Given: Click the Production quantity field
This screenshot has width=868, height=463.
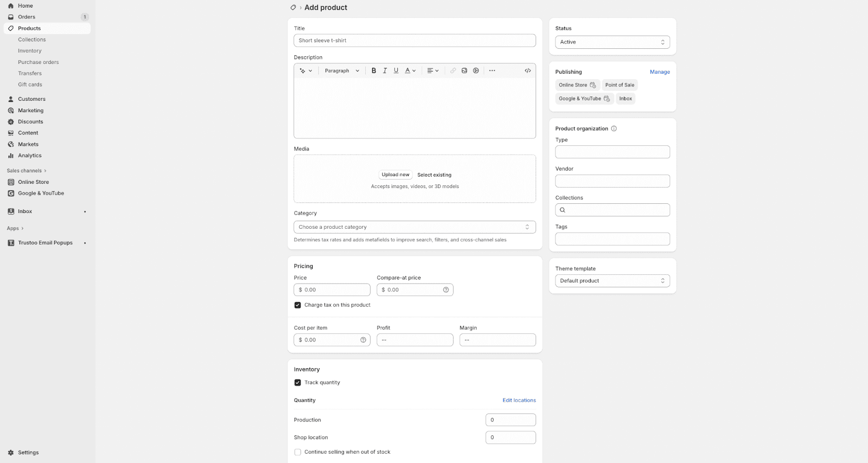Looking at the screenshot, I should pos(510,420).
